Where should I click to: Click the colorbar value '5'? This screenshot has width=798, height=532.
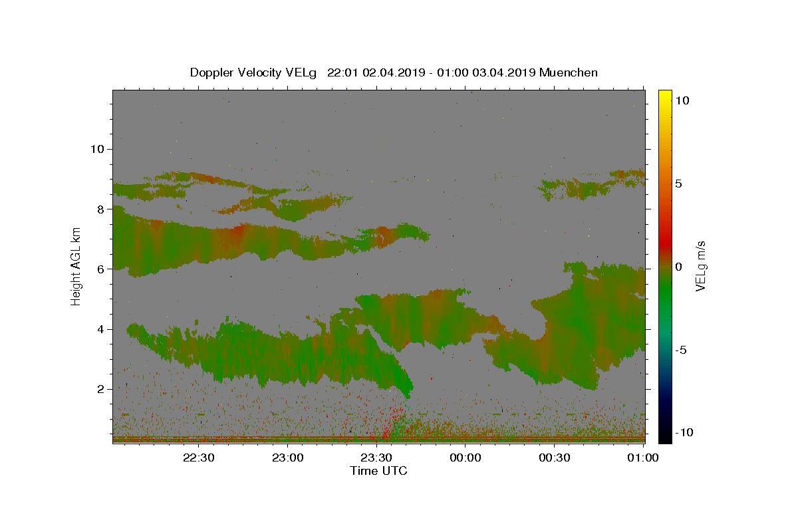[679, 184]
